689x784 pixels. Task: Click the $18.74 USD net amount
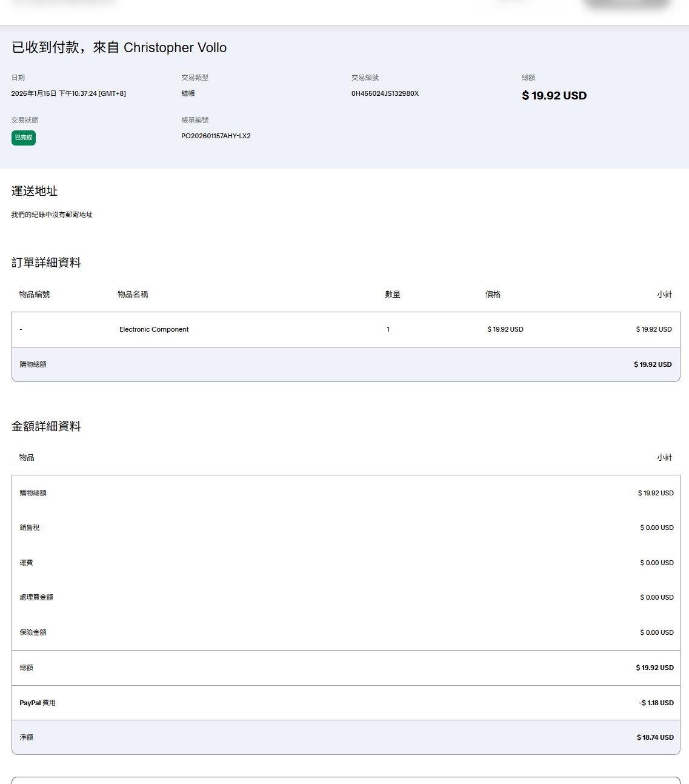coord(654,737)
